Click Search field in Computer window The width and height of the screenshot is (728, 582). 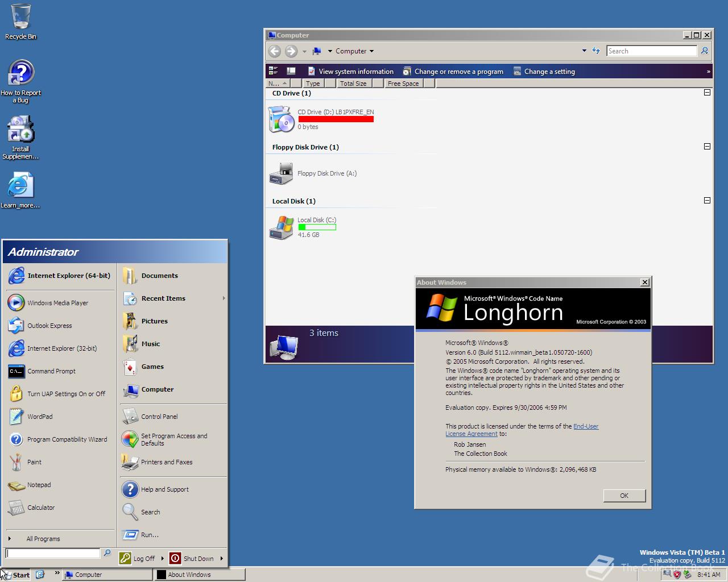point(652,51)
